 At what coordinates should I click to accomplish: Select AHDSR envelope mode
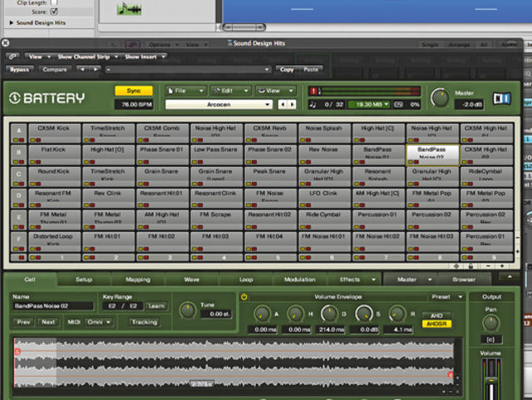click(436, 323)
